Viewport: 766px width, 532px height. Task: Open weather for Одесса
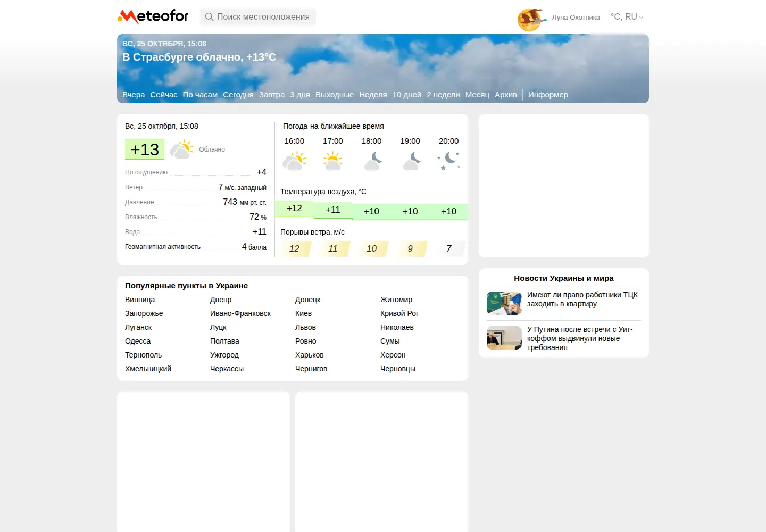[138, 341]
